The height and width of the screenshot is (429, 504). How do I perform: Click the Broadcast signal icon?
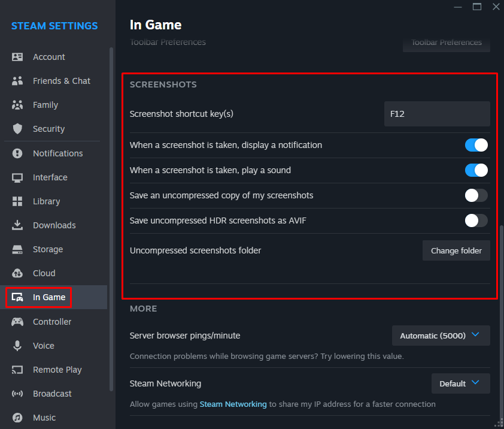click(17, 394)
